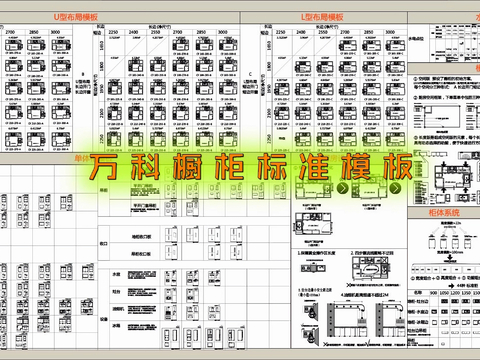The image size is (480, 360).
Task: Open the L型布局模板 section header
Action: pyautogui.click(x=322, y=17)
